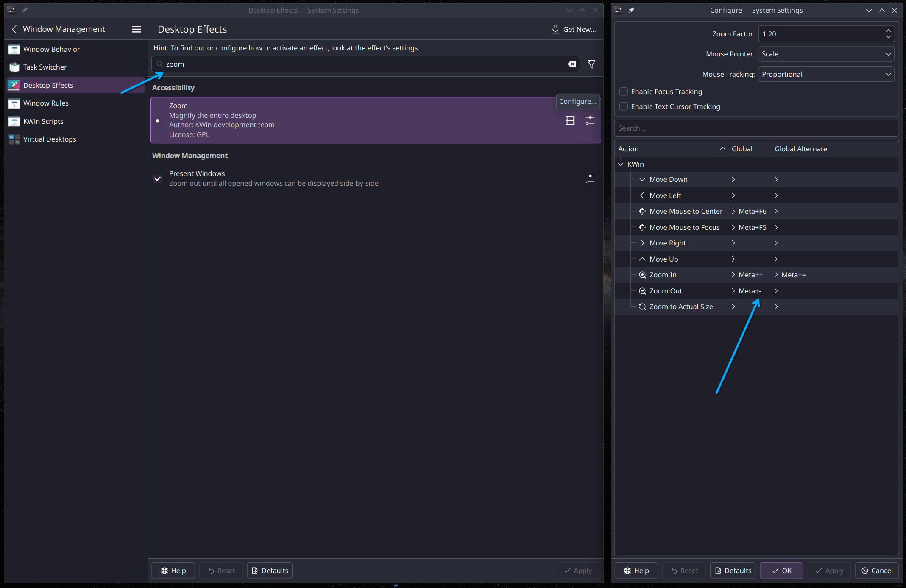Click Defaults in the Desktop Effects window

tap(270, 571)
